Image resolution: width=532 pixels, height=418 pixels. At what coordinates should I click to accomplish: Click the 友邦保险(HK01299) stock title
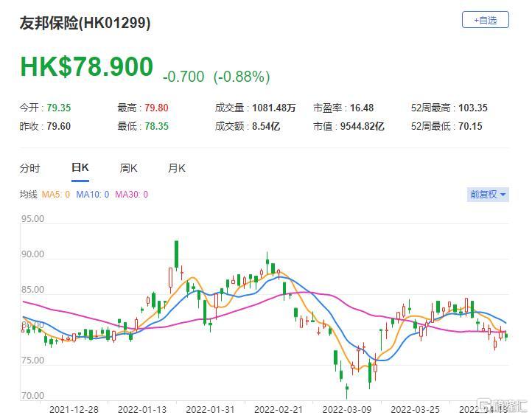[x=85, y=23]
